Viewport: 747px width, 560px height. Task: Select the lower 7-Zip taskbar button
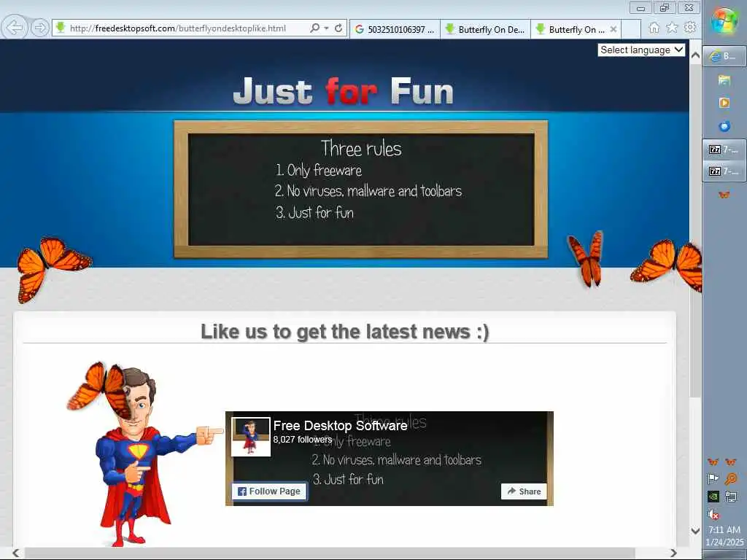(724, 171)
